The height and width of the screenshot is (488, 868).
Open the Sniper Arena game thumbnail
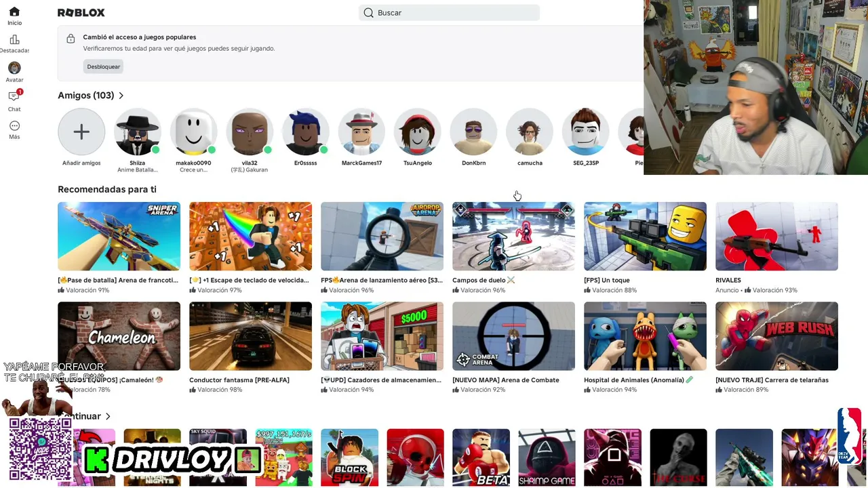(119, 237)
